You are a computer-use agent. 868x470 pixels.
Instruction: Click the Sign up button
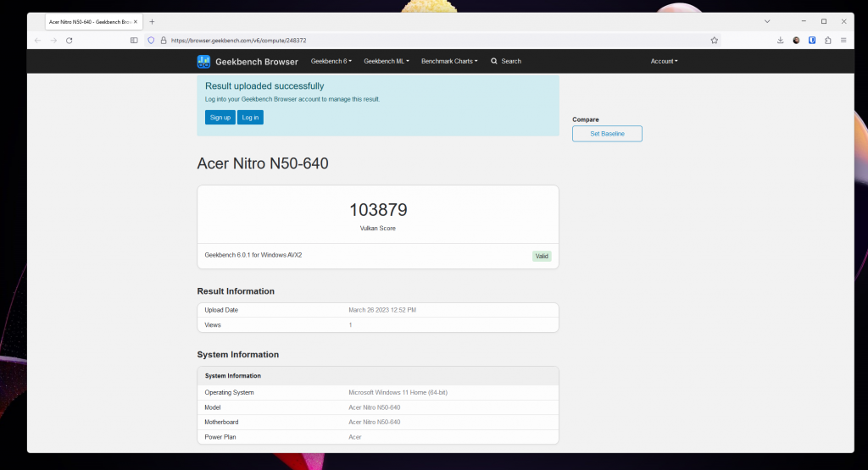[220, 117]
